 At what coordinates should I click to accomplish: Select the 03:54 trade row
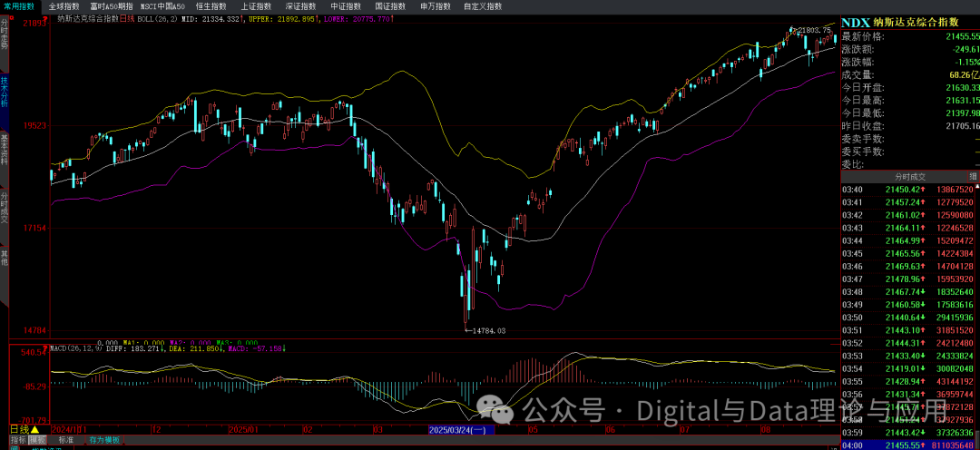click(x=907, y=368)
